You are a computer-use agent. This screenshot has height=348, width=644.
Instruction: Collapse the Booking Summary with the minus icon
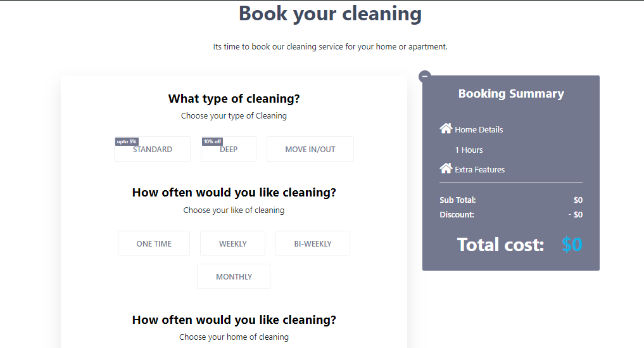point(425,76)
